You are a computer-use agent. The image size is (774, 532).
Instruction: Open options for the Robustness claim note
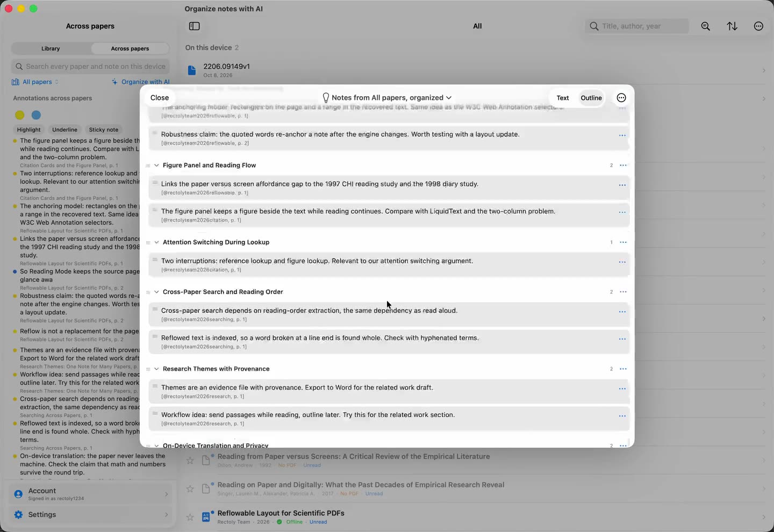(x=622, y=135)
